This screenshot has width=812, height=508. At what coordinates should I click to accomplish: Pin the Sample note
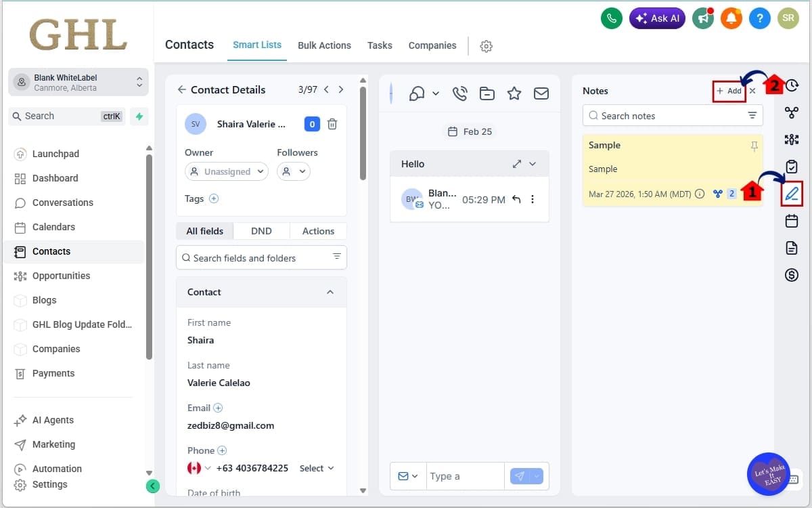pos(753,145)
